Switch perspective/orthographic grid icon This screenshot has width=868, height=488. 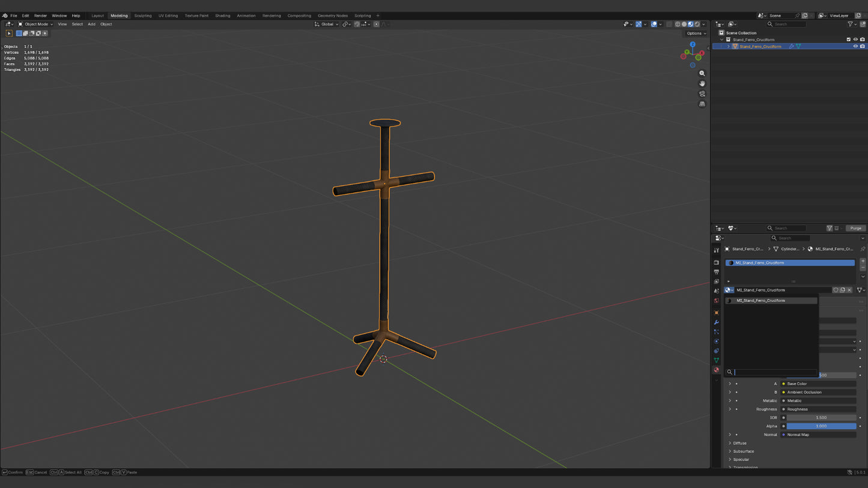pos(702,104)
